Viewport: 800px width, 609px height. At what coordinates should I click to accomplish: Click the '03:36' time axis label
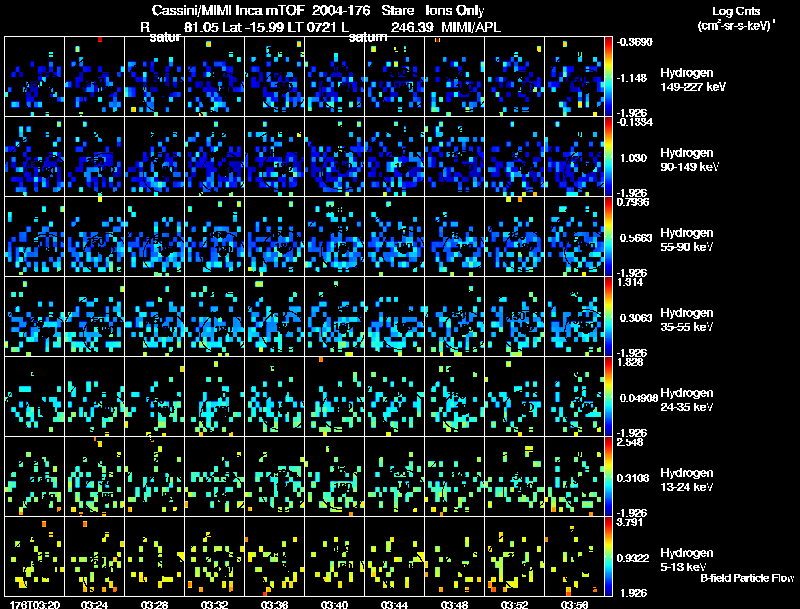[274, 604]
